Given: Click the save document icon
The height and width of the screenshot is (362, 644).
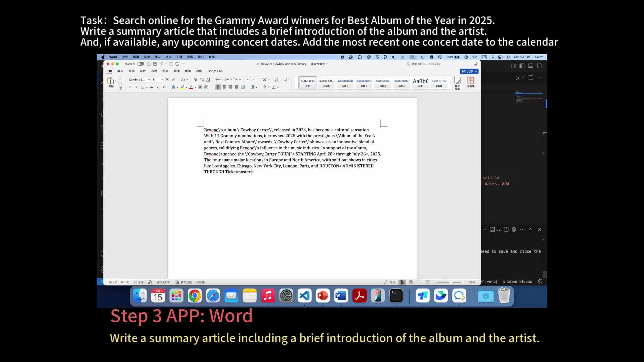Looking at the screenshot, I should [155, 64].
